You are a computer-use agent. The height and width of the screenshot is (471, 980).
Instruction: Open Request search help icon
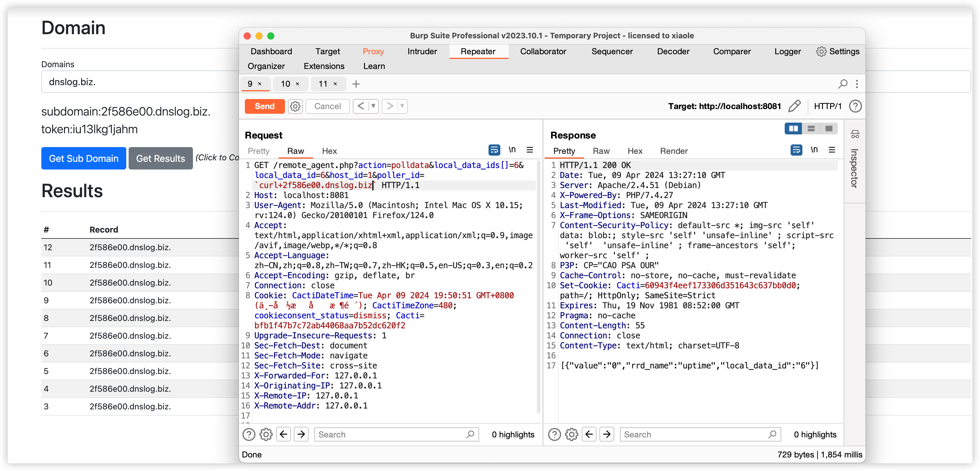(249, 434)
